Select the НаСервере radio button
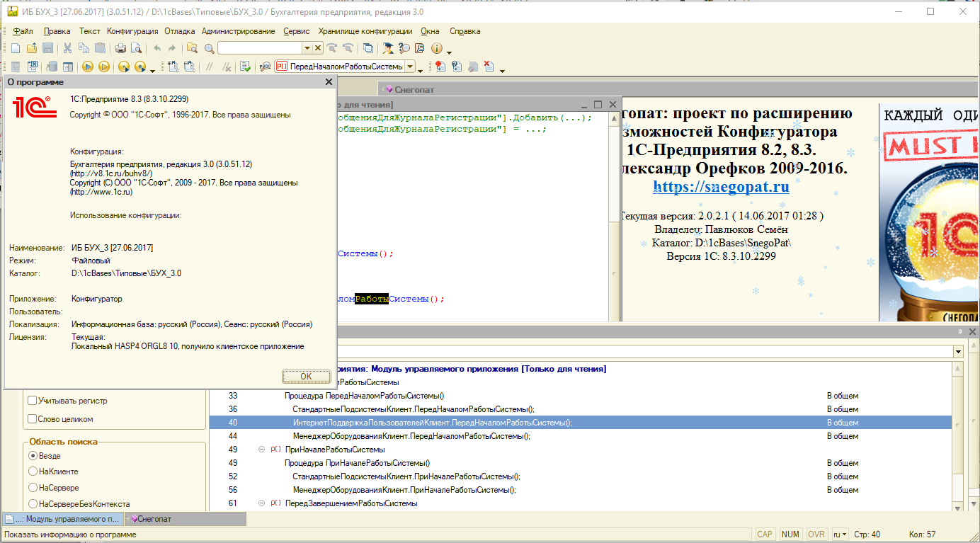The image size is (980, 543). (x=33, y=488)
